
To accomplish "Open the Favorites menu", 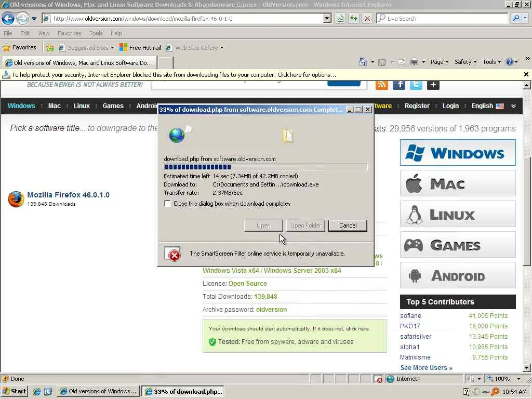I will tap(69, 33).
